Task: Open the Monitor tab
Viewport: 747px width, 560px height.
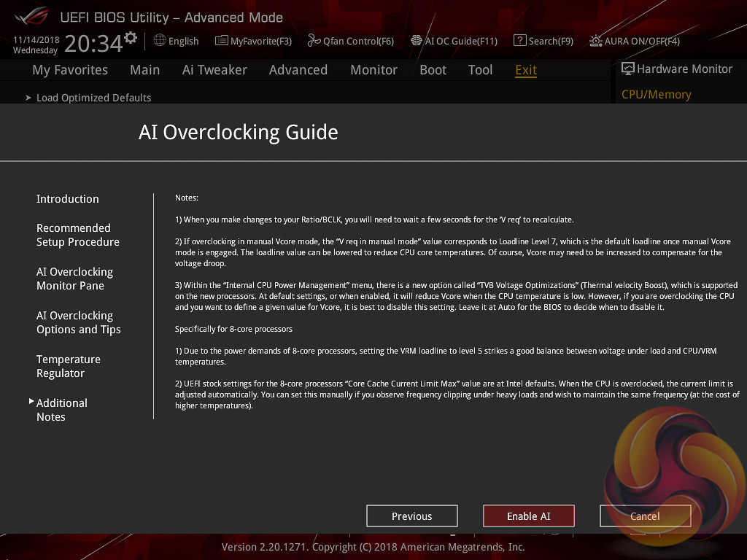Action: (374, 70)
